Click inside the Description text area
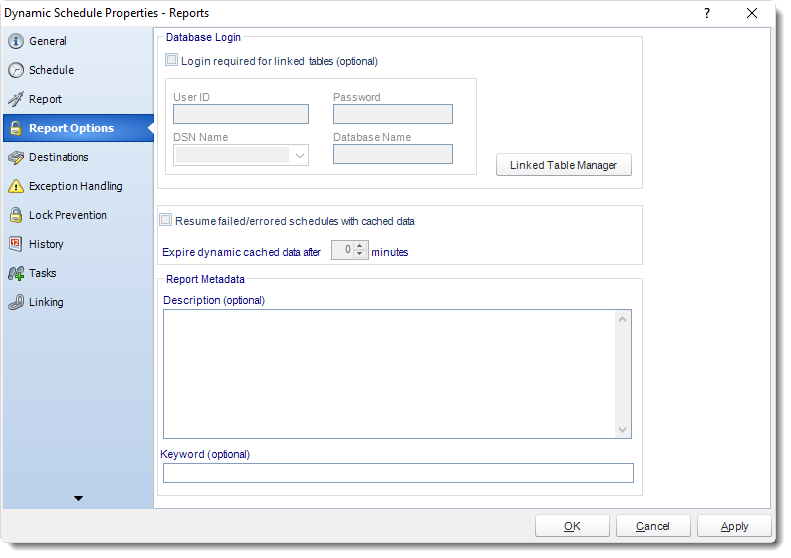Viewport: 791px width, 558px height. point(389,374)
